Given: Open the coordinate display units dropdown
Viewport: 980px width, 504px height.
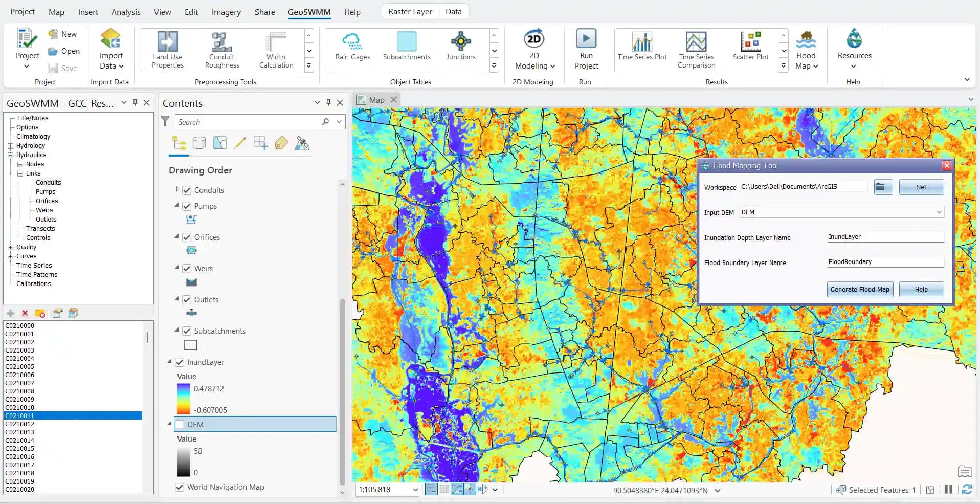Looking at the screenshot, I should click(x=717, y=490).
